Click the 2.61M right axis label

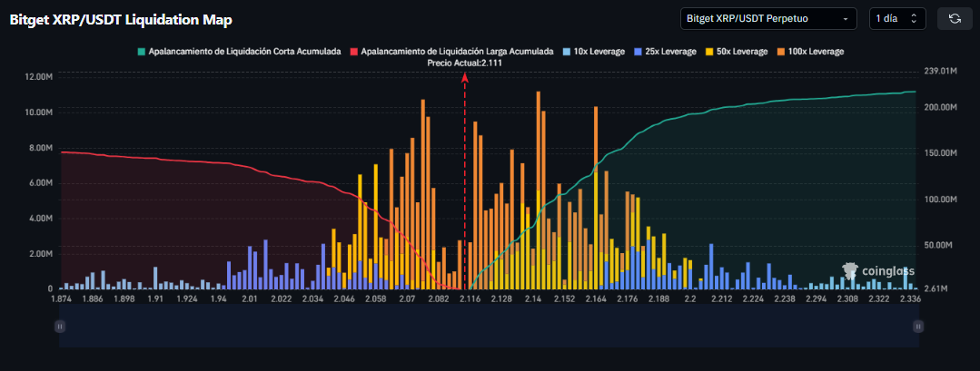[x=935, y=289]
